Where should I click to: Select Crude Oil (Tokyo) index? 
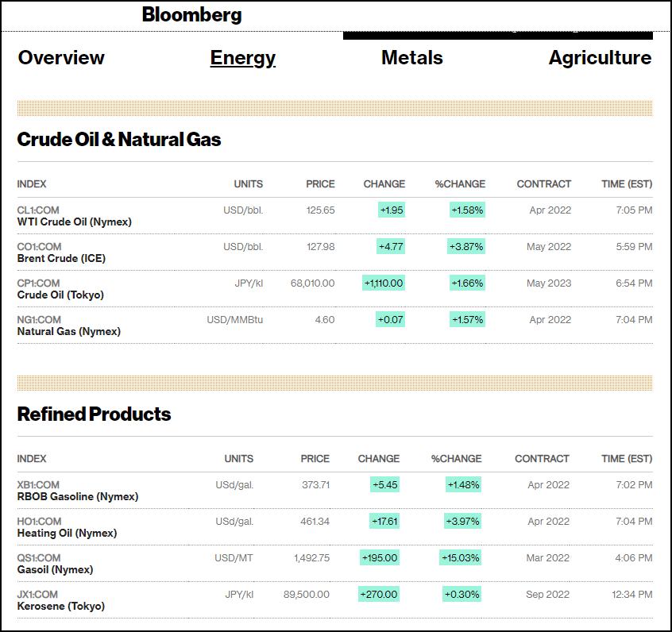60,295
